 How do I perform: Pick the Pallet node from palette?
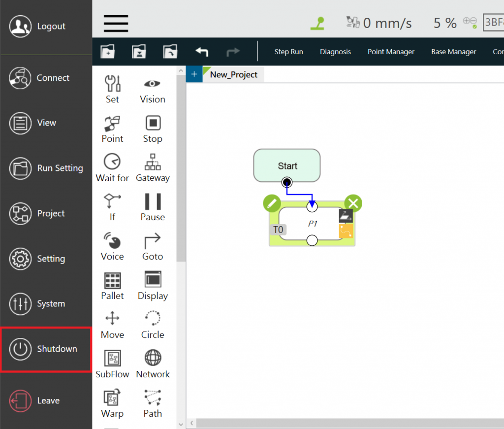coord(113,280)
